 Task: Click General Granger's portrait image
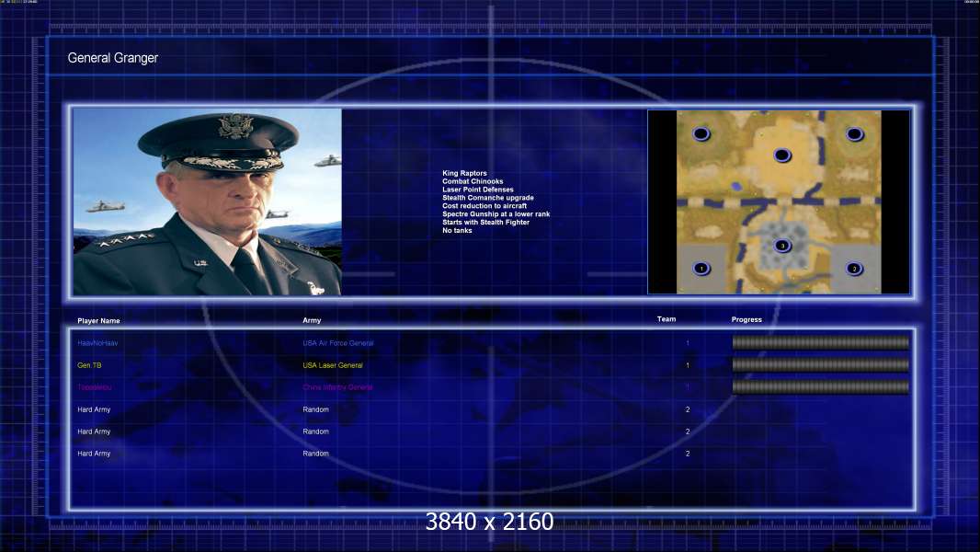[208, 201]
